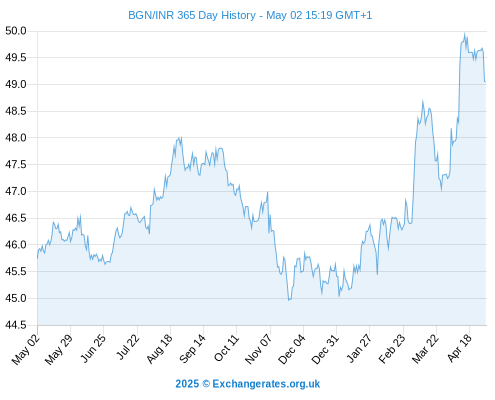The height and width of the screenshot is (400, 495).
Task: Click the 50.0 y-axis value label
Action: [16, 31]
